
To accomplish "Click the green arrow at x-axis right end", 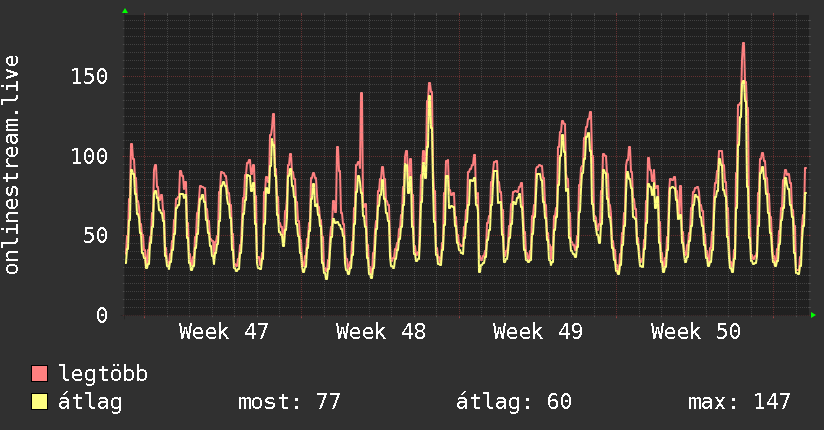I will pos(814,315).
